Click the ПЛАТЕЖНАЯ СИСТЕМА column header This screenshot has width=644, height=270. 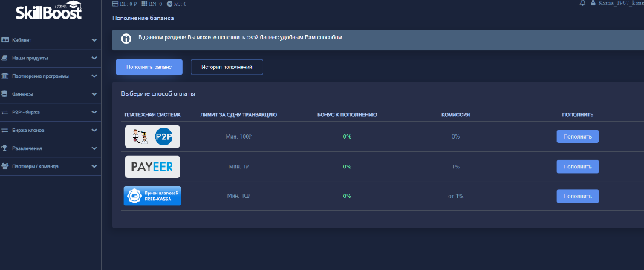tap(152, 115)
